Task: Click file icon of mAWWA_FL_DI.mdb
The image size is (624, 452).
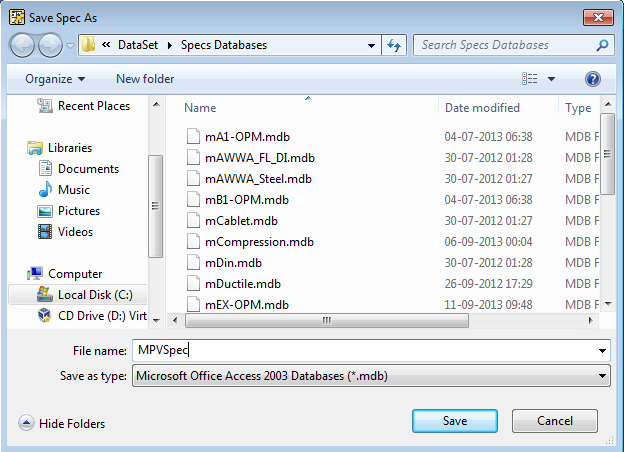Action: [193, 158]
